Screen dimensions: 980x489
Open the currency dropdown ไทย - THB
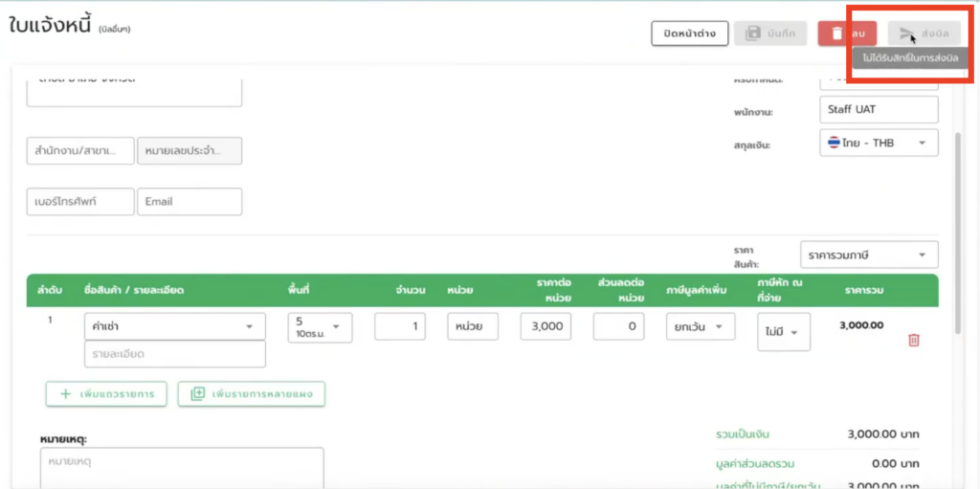point(879,143)
